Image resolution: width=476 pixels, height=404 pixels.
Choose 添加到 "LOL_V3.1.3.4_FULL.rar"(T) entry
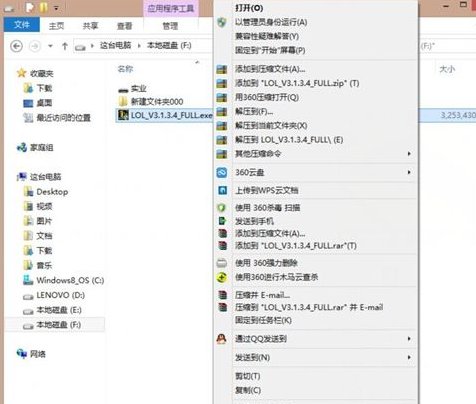[x=315, y=246]
